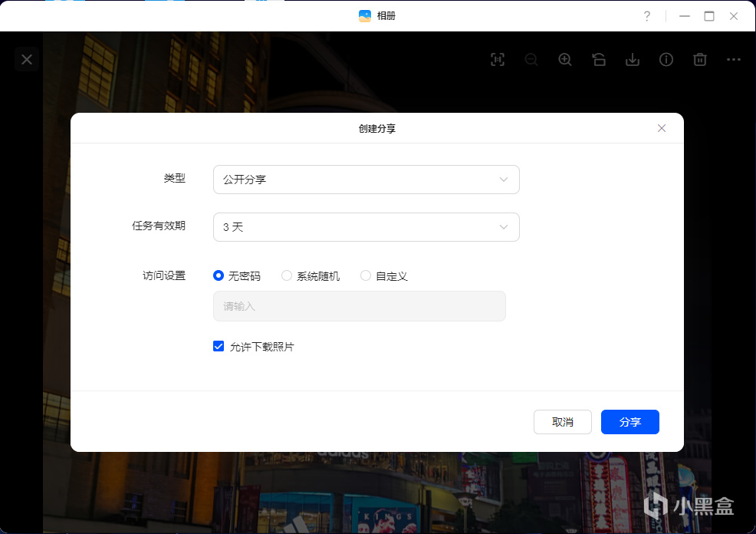The image size is (756, 534).
Task: Click the 相册 app icon in title bar
Action: tap(365, 16)
